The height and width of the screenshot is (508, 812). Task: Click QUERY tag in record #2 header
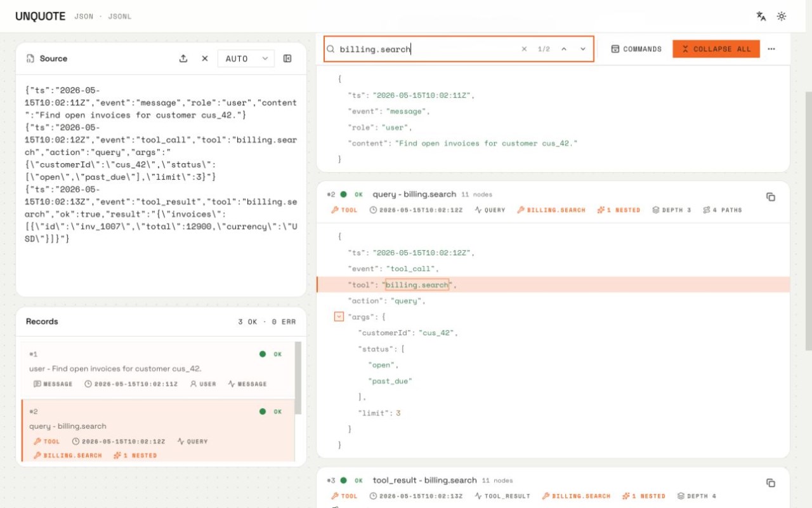pos(490,210)
